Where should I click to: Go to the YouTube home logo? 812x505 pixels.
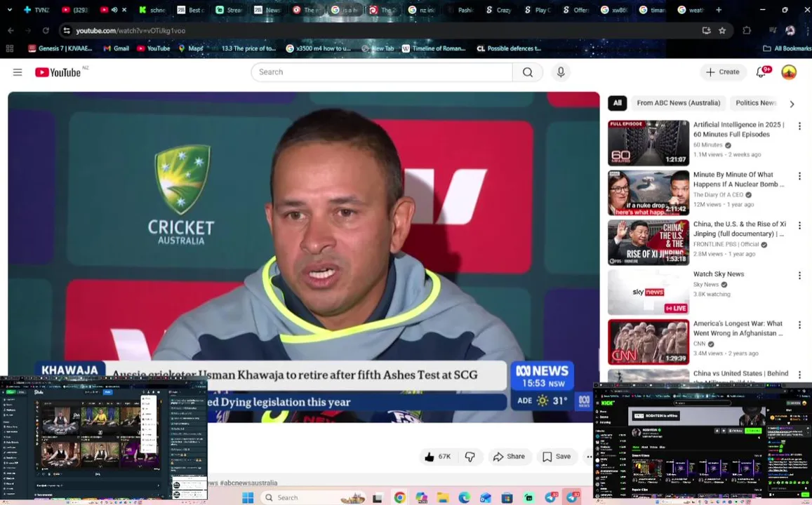click(58, 72)
